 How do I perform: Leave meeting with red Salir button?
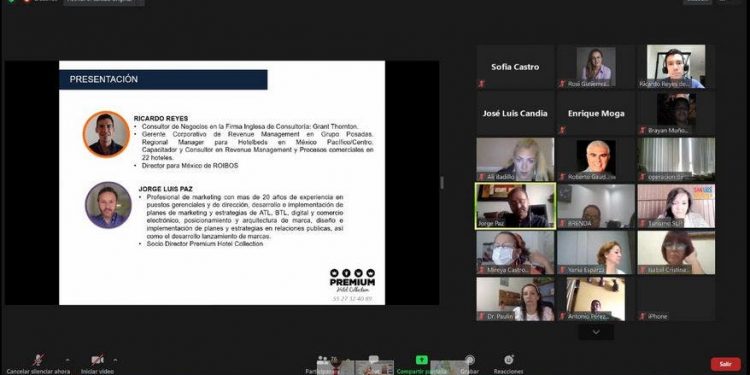point(725,364)
